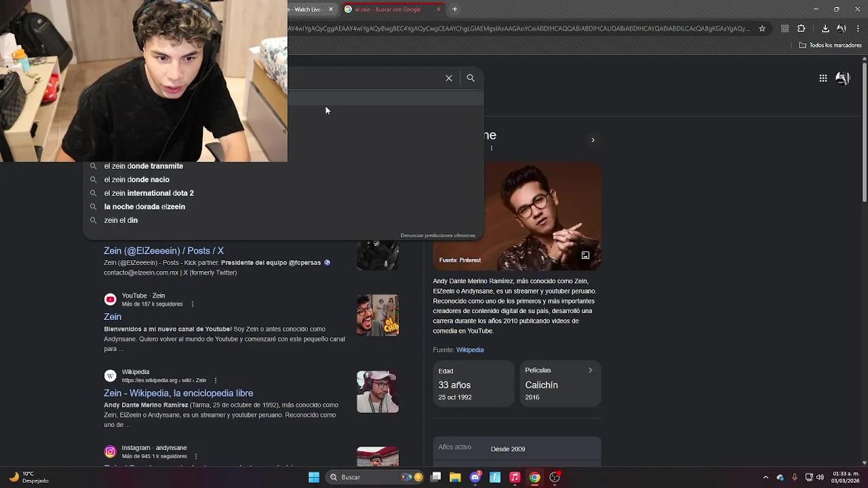This screenshot has width=868, height=488.
Task: Open the Wikipedia result thumbnail image
Action: (378, 391)
